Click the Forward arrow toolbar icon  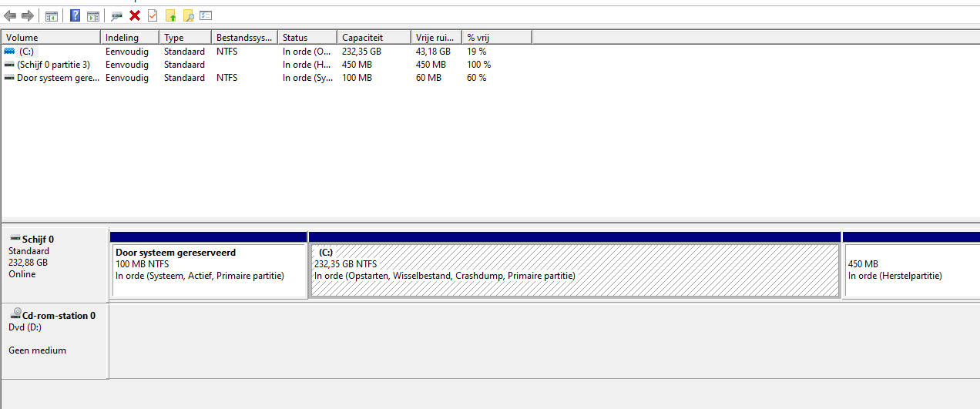tap(27, 15)
